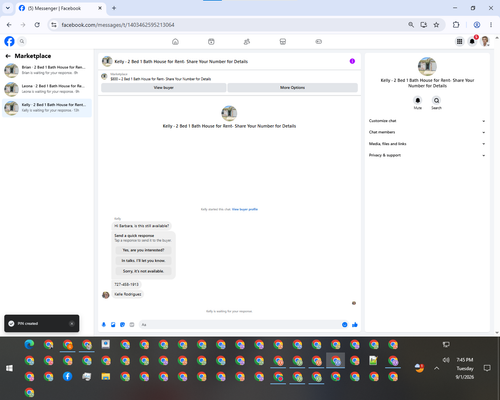Viewport: 500px width, 400px height.
Task: Open the Chrome tab search dropdown chevron
Action: [x=8, y=8]
